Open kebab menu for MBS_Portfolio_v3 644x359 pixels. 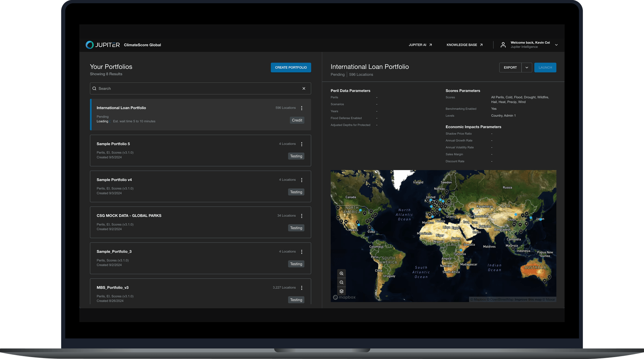pos(302,288)
